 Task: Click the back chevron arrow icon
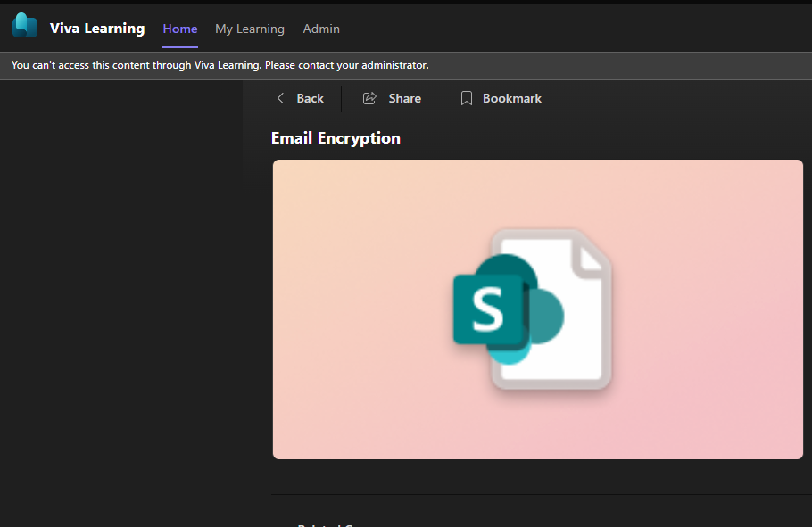281,98
